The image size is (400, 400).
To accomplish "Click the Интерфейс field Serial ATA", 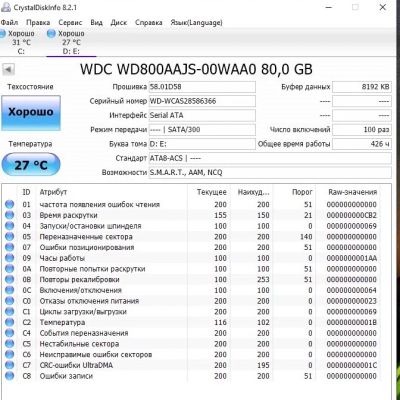I will point(202,115).
